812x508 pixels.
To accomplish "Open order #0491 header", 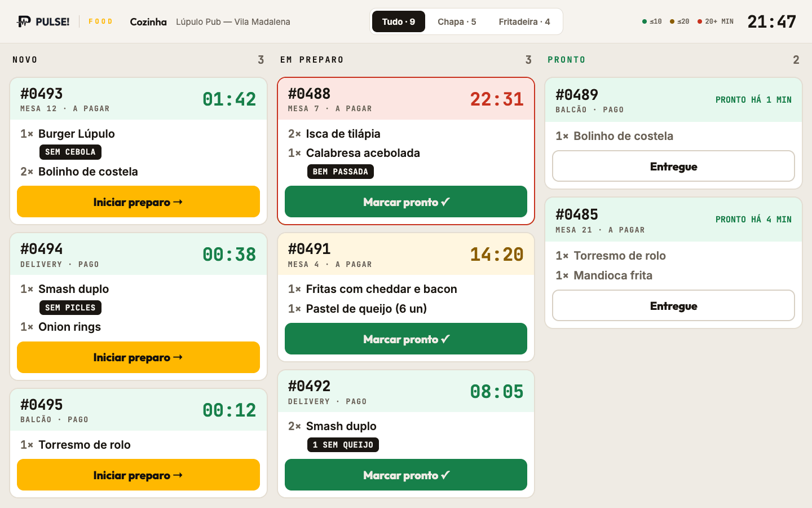I will coord(406,254).
